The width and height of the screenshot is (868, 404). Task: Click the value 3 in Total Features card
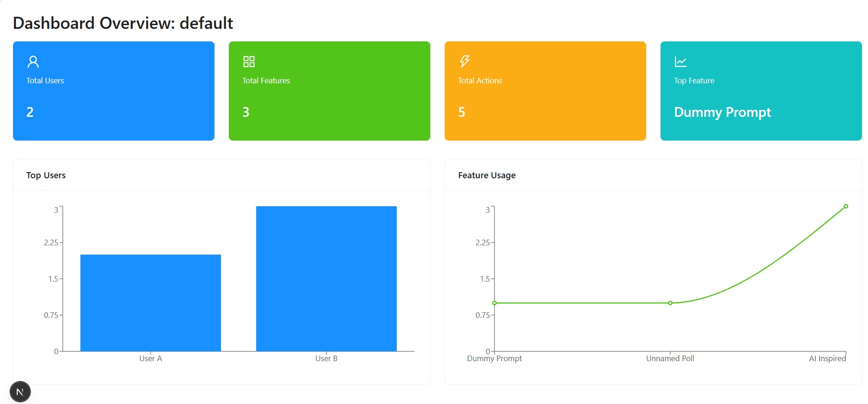coord(246,112)
